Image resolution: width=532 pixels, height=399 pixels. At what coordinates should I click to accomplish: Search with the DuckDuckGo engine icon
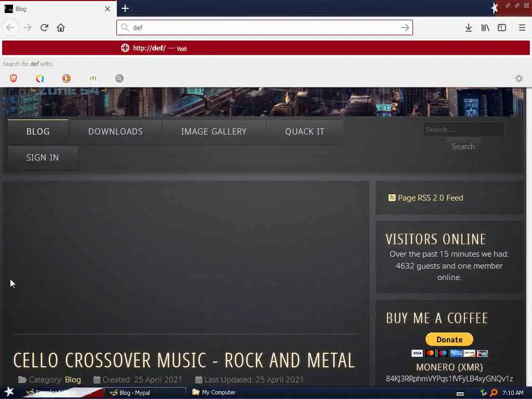point(66,78)
